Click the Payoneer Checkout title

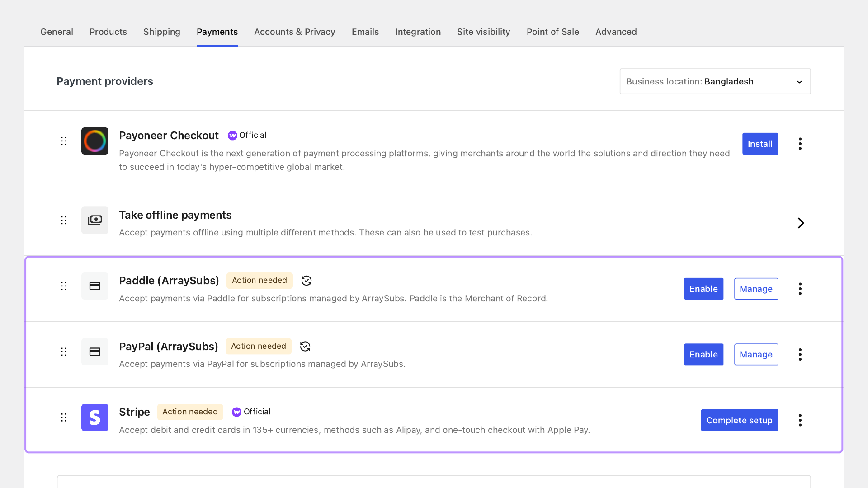coord(169,136)
